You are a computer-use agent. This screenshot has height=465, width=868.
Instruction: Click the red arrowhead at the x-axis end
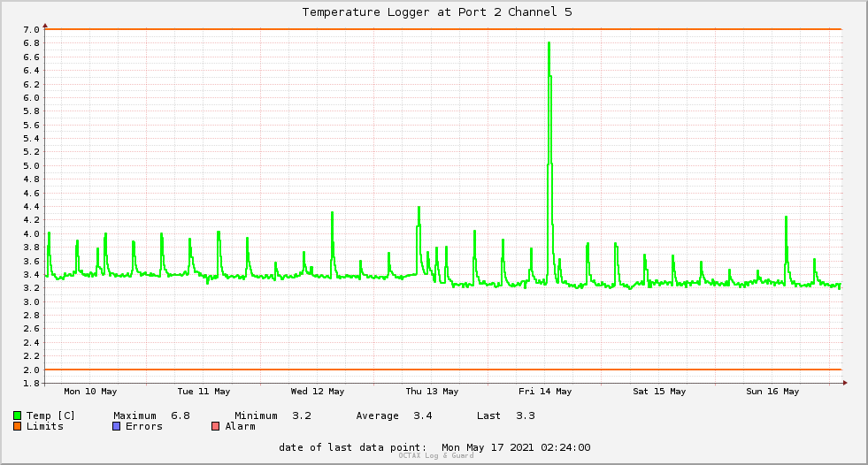pos(845,383)
